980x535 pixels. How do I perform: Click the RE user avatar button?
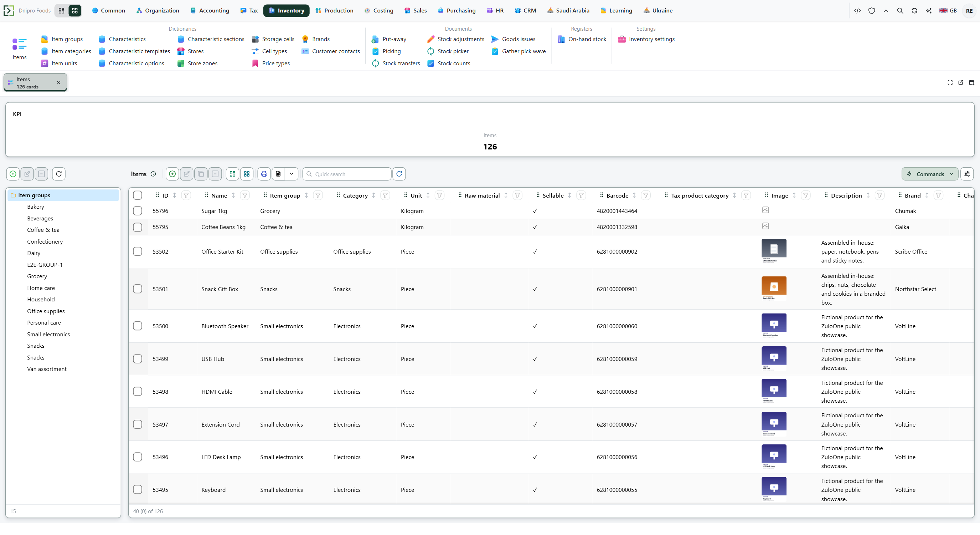[969, 11]
